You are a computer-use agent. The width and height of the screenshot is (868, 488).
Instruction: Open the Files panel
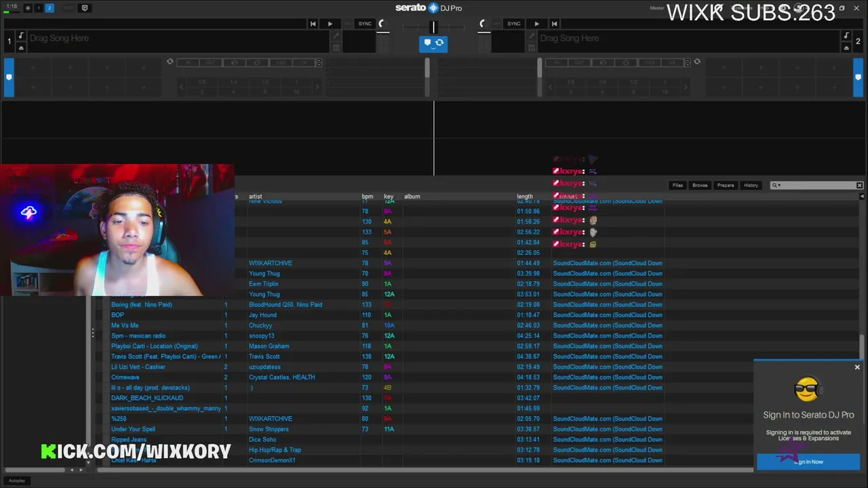pos(677,185)
